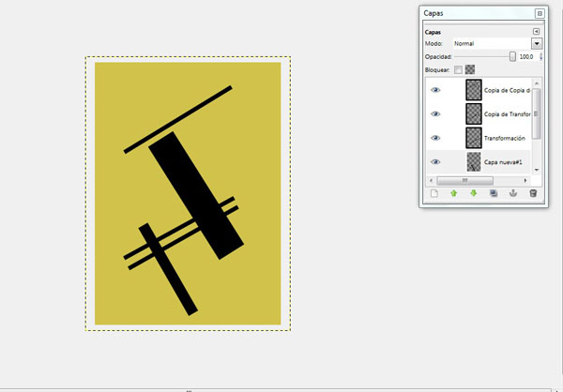Click the 'Copia de Copia' layer name

click(507, 90)
